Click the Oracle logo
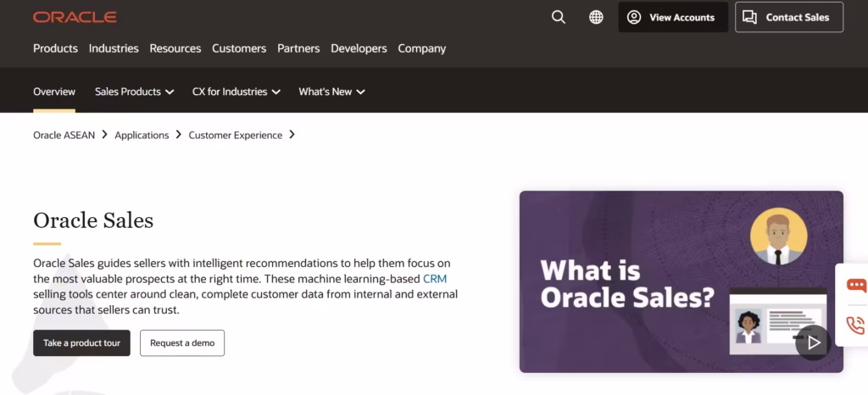This screenshot has width=868, height=395. pyautogui.click(x=75, y=17)
